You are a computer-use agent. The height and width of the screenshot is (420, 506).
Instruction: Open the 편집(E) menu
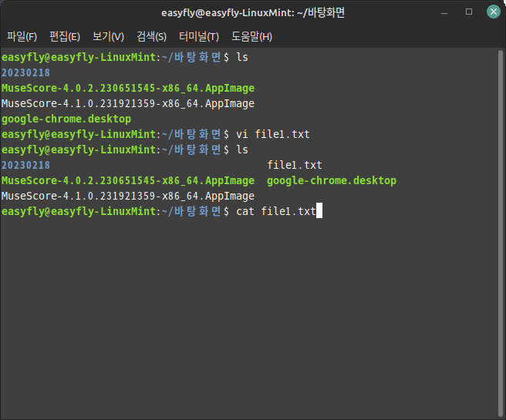click(65, 36)
